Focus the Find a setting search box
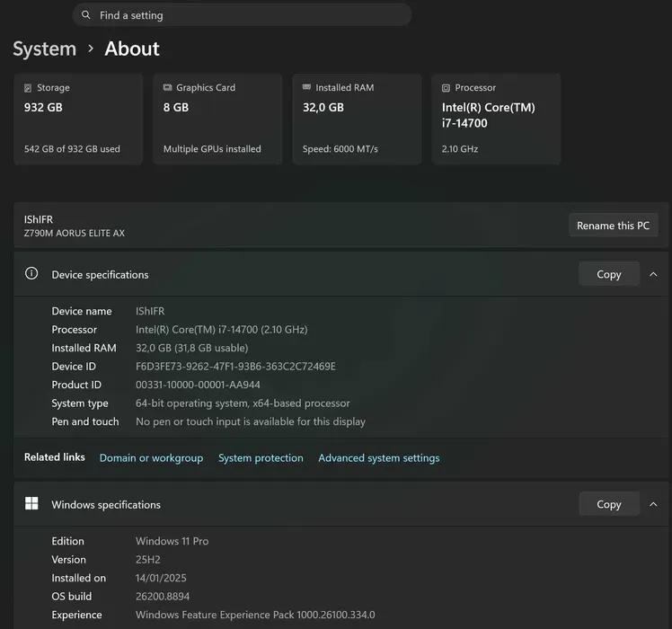 243,15
